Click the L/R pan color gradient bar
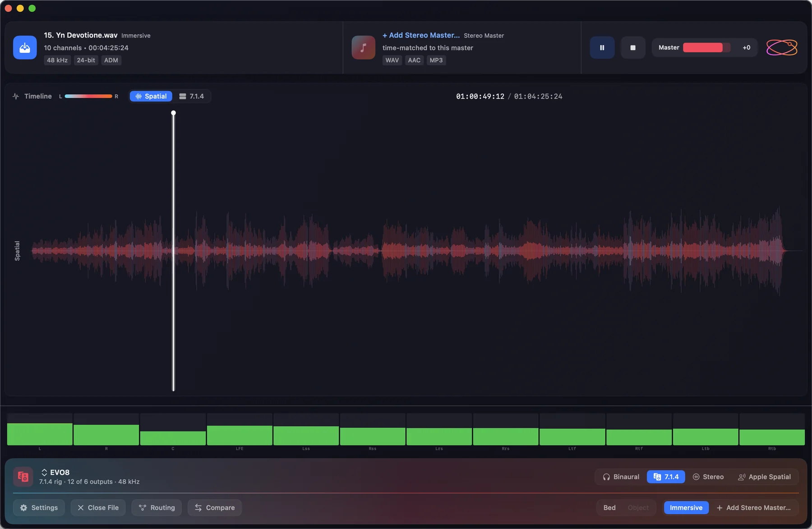812x529 pixels. [88, 96]
